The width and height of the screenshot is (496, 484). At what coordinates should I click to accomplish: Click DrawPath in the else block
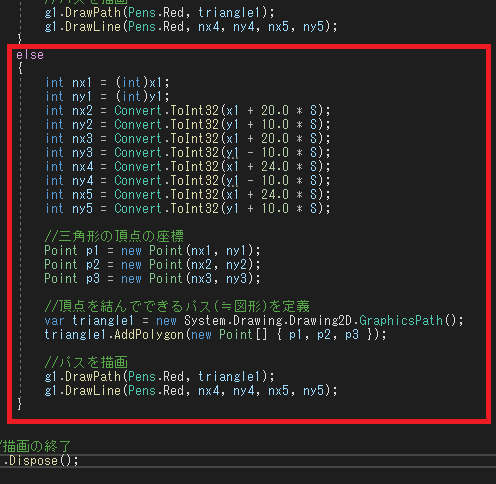click(x=93, y=377)
